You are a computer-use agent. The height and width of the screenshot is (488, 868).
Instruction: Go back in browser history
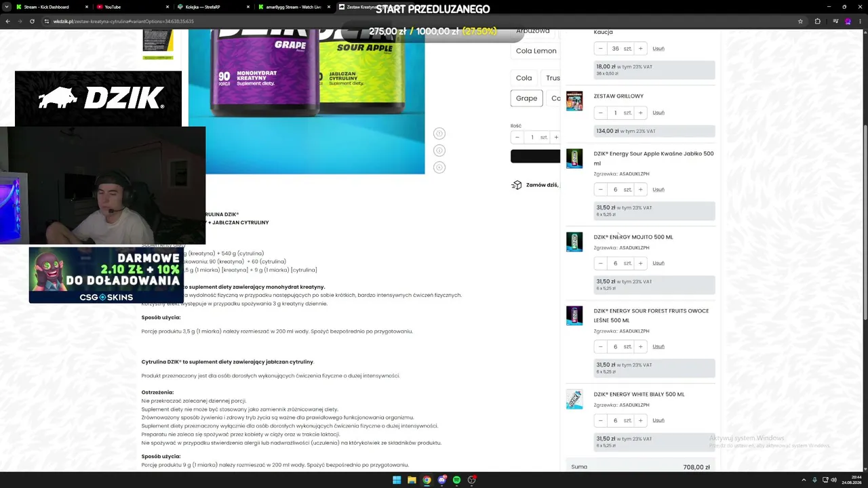(x=7, y=21)
